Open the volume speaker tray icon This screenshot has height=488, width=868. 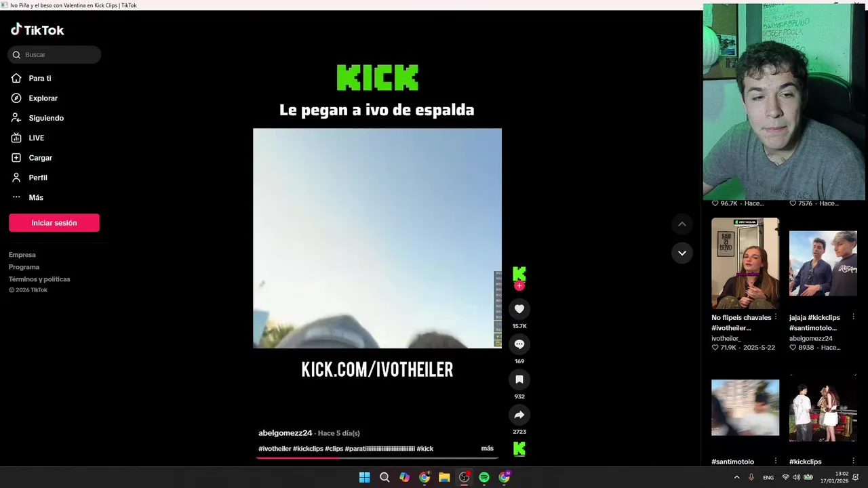pyautogui.click(x=796, y=477)
